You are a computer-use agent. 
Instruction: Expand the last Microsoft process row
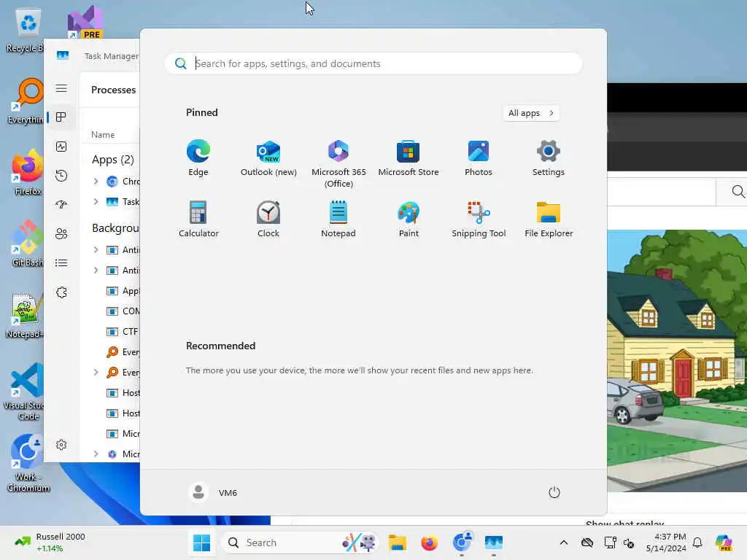point(96,454)
